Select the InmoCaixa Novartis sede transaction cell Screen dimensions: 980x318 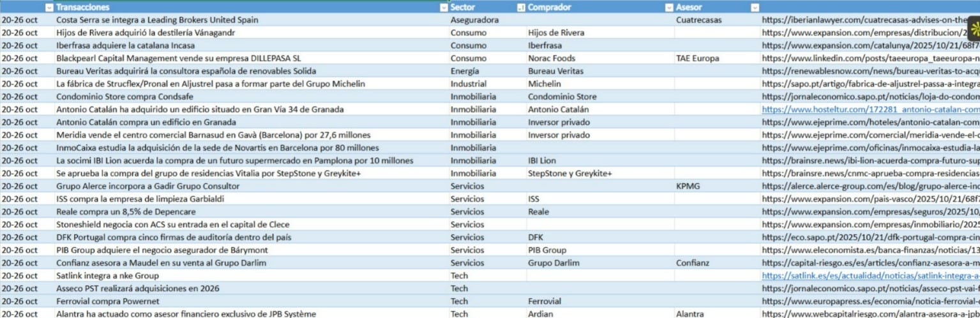pyautogui.click(x=252, y=148)
